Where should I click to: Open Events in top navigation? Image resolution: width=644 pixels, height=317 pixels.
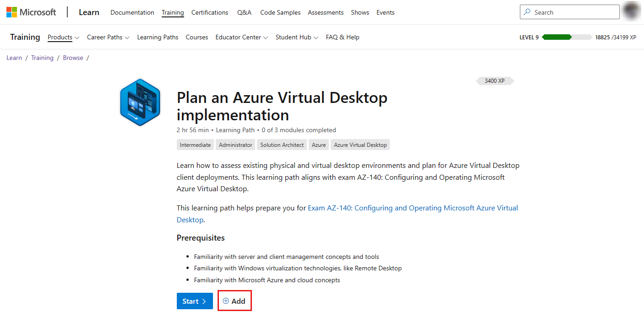pos(386,12)
